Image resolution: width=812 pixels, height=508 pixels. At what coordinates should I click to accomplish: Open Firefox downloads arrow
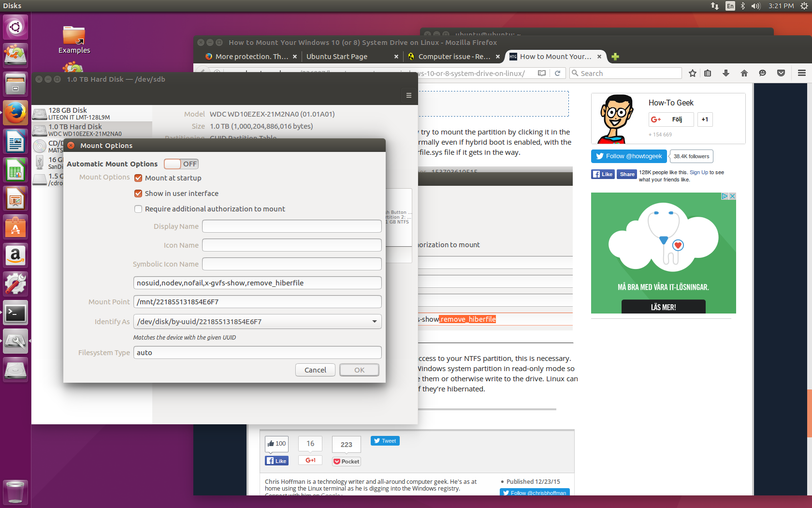tap(725, 73)
